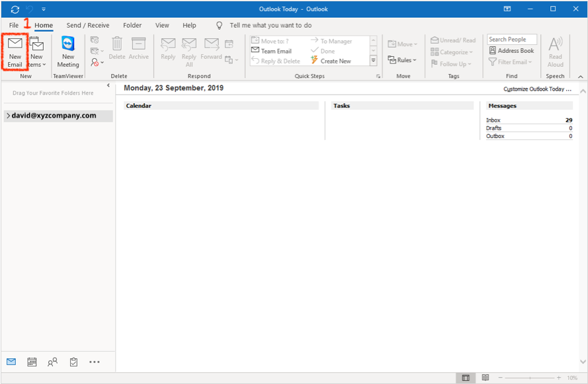588x384 pixels.
Task: Open the TeamViewer New Meeting icon
Action: pos(67,52)
